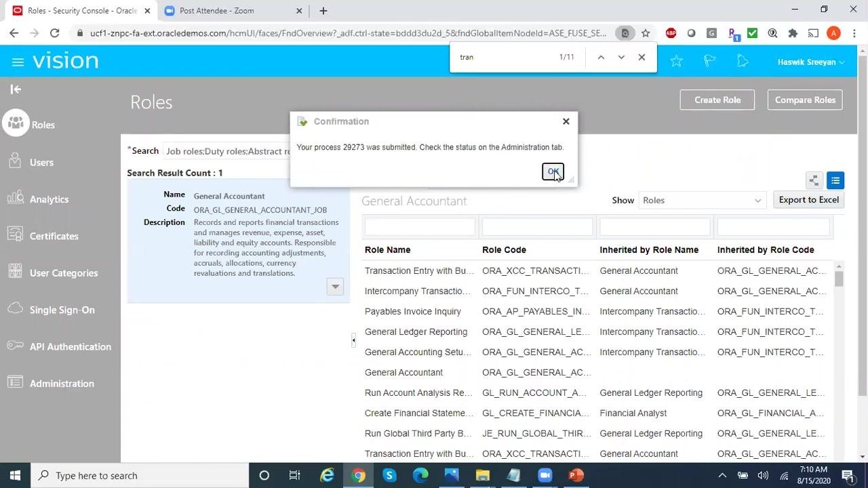This screenshot has width=868, height=488.
Task: Collapse the Security Console side panel
Action: click(x=16, y=89)
